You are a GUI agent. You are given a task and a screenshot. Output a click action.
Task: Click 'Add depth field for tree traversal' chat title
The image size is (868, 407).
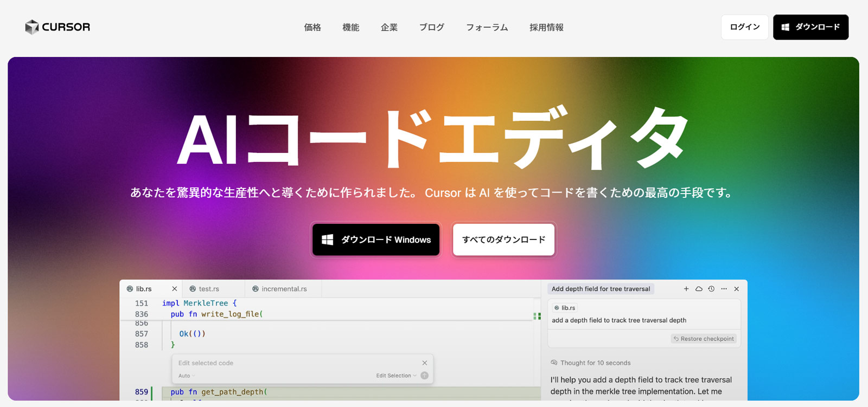[601, 289]
